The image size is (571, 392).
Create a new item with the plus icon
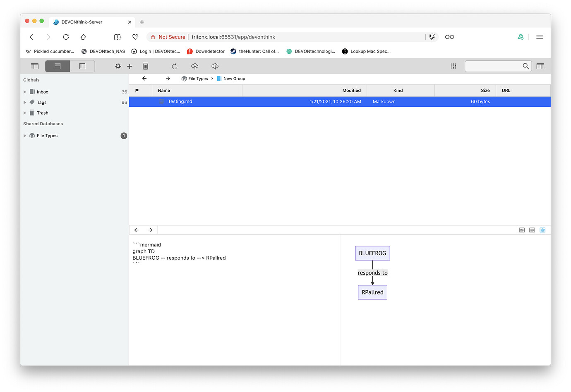130,66
